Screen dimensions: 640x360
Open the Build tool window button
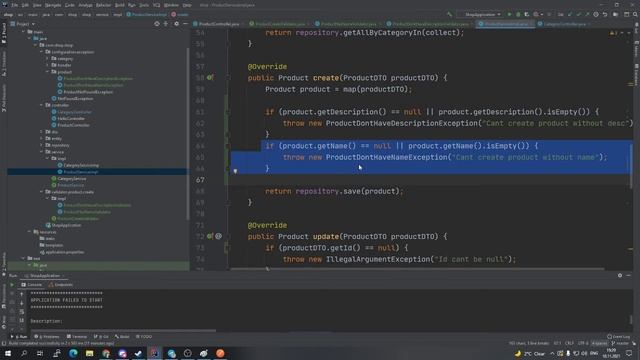(x=122, y=337)
